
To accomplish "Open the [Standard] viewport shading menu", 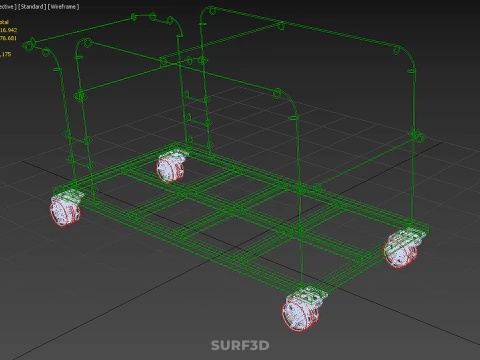I will (x=32, y=7).
